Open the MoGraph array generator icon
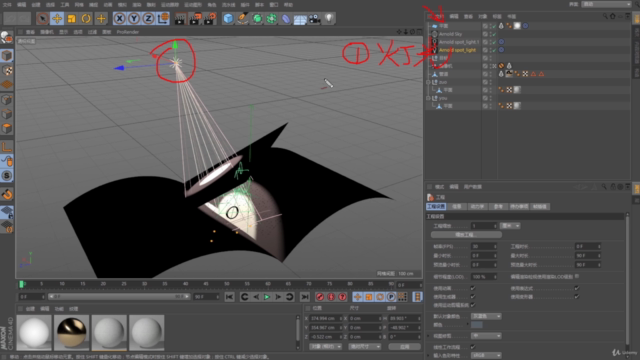 pos(271,18)
